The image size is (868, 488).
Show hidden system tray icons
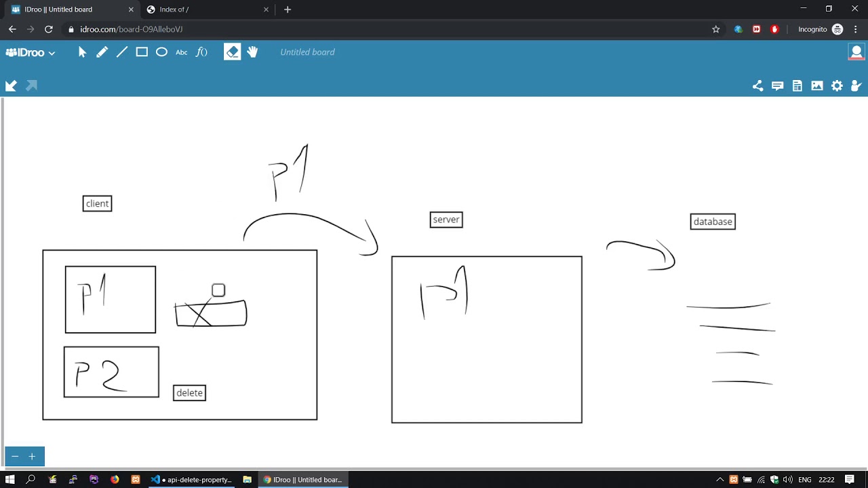tap(720, 479)
